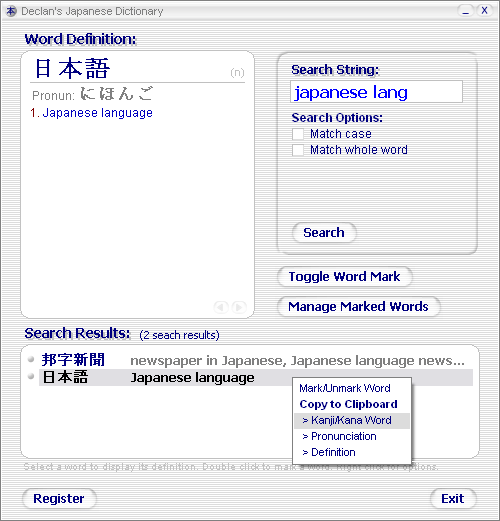The width and height of the screenshot is (500, 521).
Task: Click Toggle Word Mark button
Action: point(344,277)
